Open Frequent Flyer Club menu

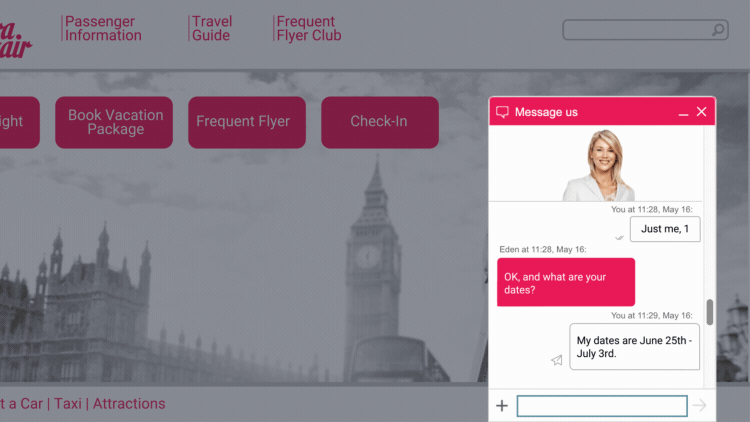coord(309,28)
